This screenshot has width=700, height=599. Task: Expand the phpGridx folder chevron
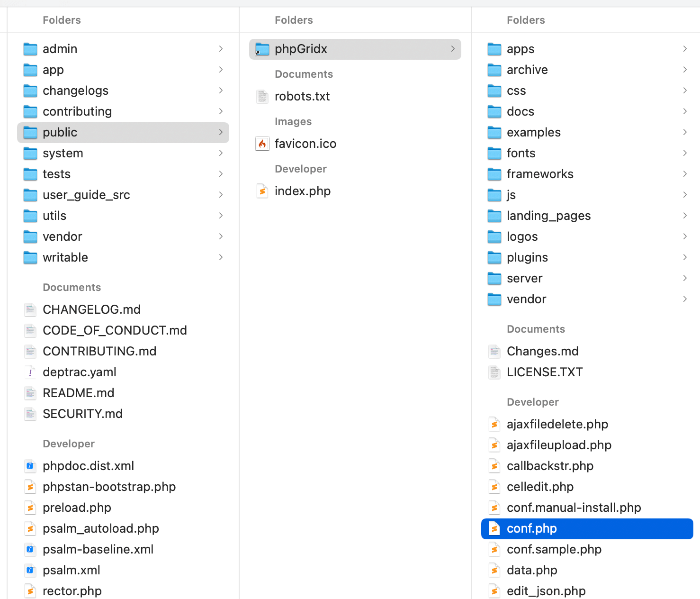click(453, 49)
